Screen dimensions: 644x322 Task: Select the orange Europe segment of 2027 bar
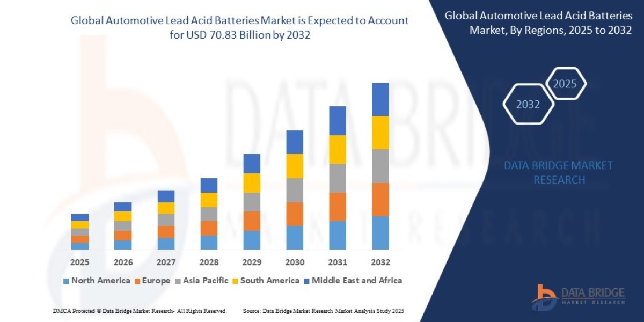[166, 232]
